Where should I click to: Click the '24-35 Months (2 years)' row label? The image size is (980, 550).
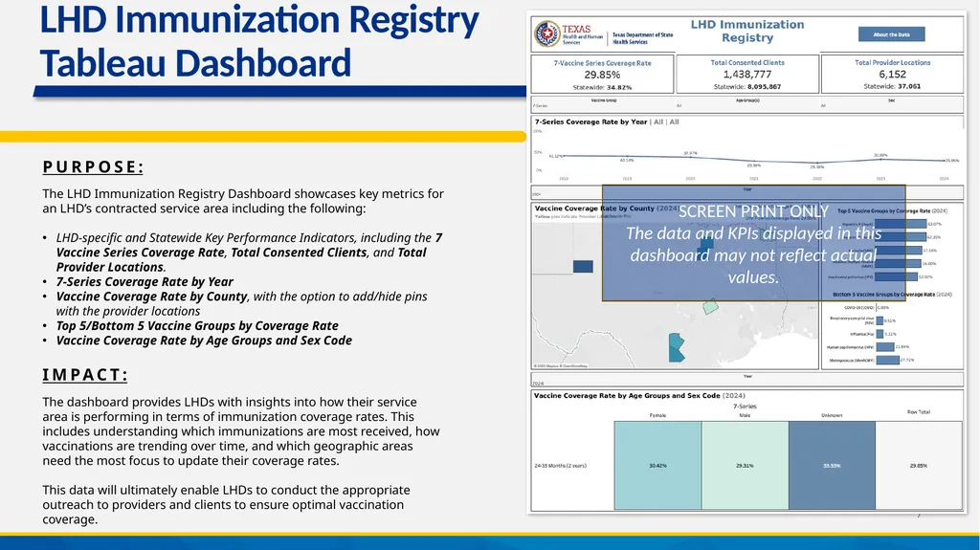click(x=560, y=466)
